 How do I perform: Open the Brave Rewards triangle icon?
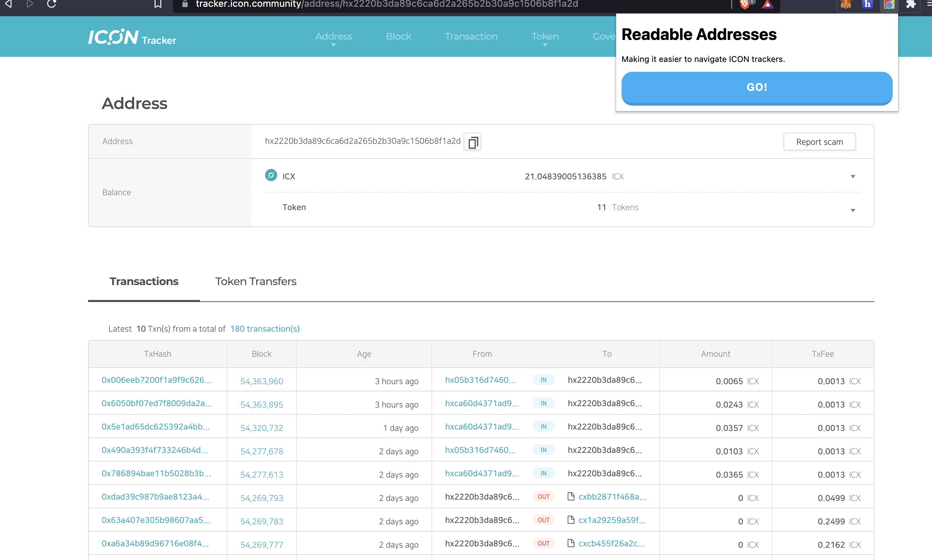(767, 4)
